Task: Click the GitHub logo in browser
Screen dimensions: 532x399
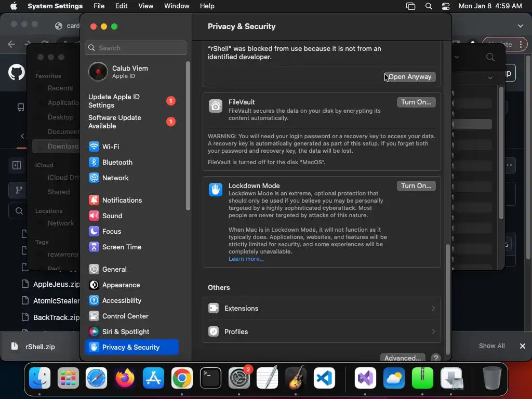Action: (x=17, y=72)
